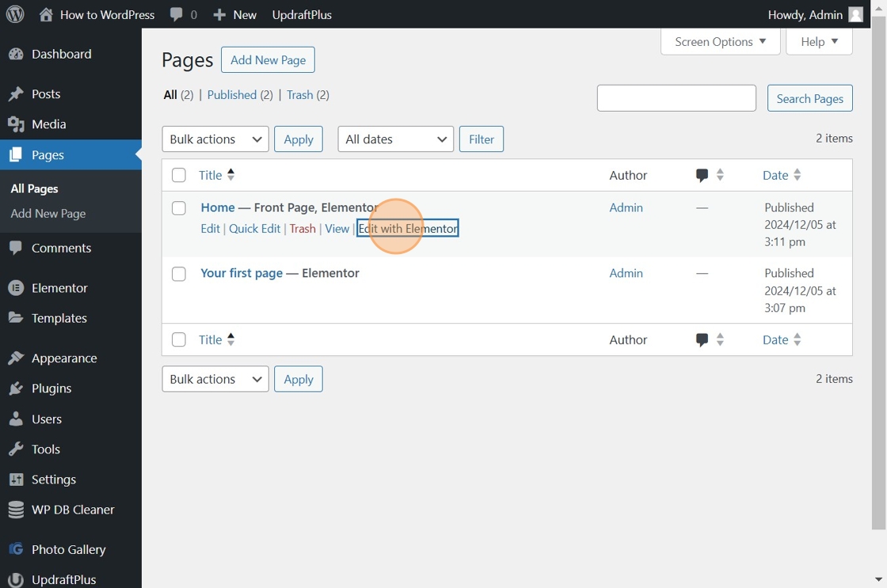This screenshot has width=887, height=588.
Task: Sort by Title in table footer
Action: 217,340
